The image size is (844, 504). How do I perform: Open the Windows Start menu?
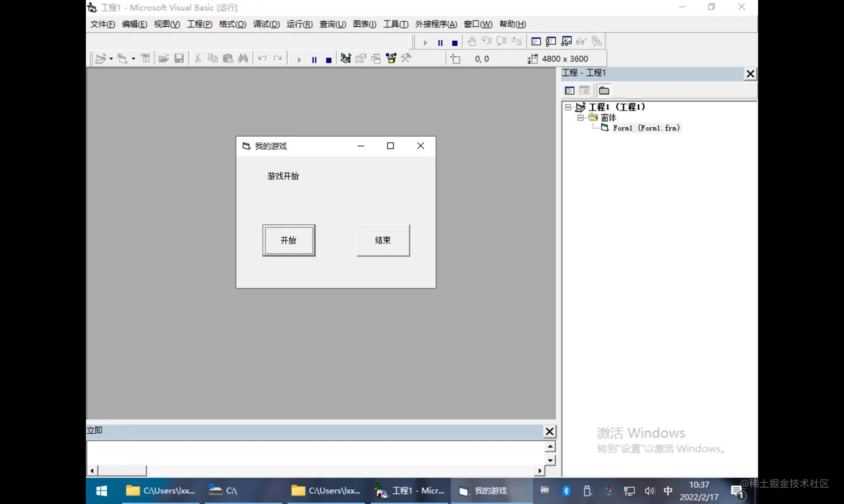[x=102, y=491]
